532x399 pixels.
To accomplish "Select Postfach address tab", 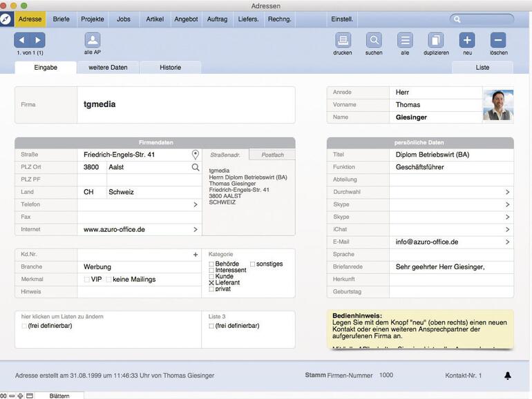I will click(272, 155).
